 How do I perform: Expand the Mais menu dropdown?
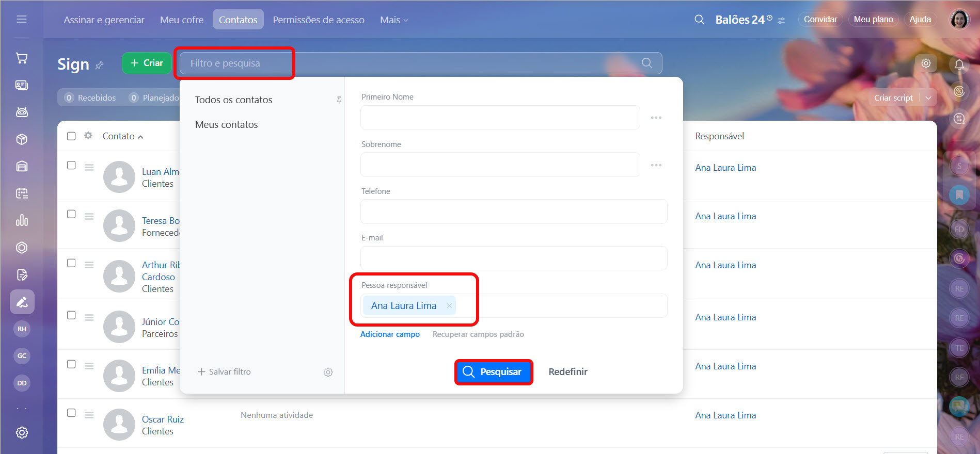(x=394, y=20)
